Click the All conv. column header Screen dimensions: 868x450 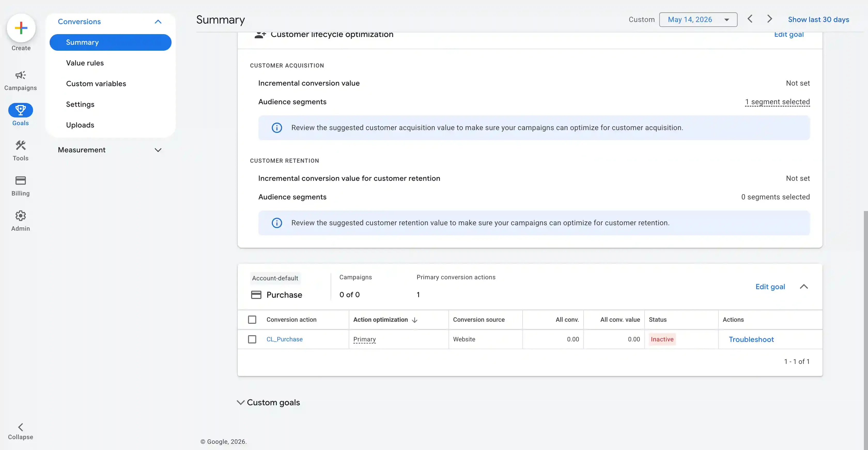(567, 320)
